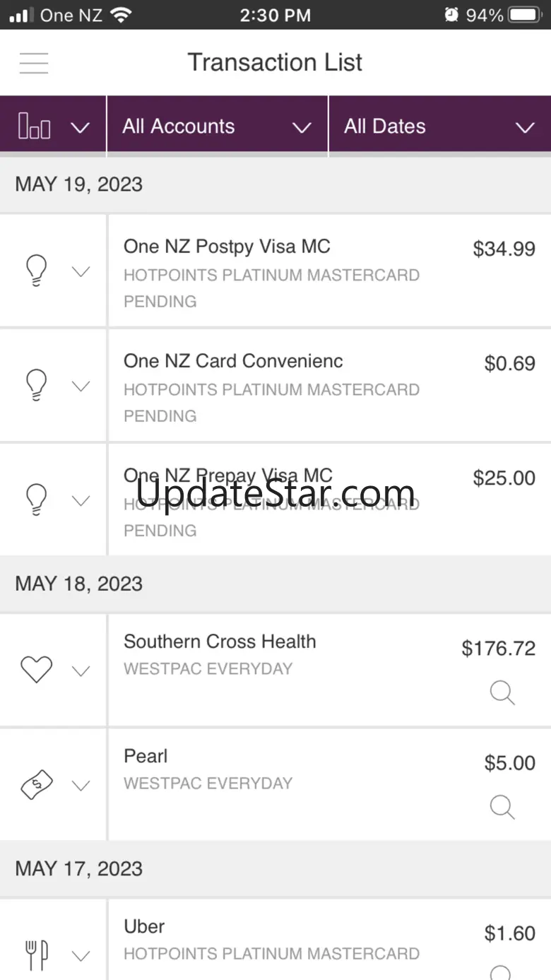This screenshot has width=551, height=980.
Task: Tap the battery indicator in status bar
Action: pyautogui.click(x=525, y=15)
